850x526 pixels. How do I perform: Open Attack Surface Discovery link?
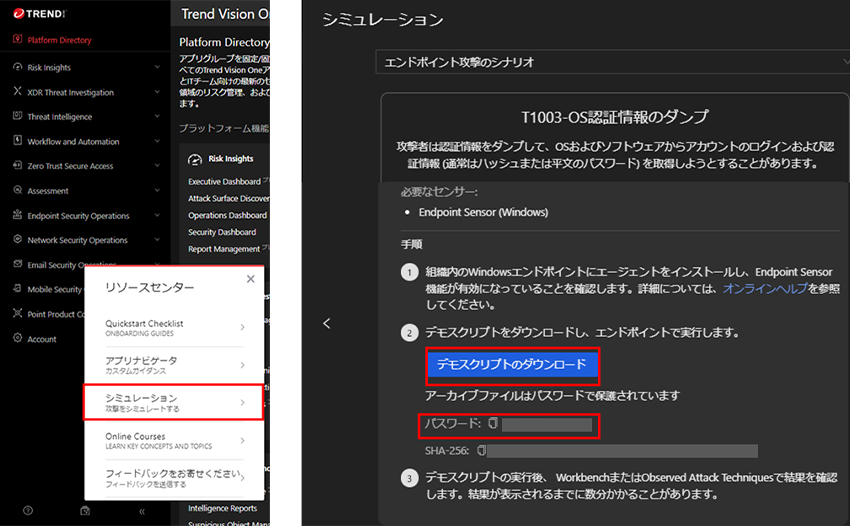[x=228, y=198]
